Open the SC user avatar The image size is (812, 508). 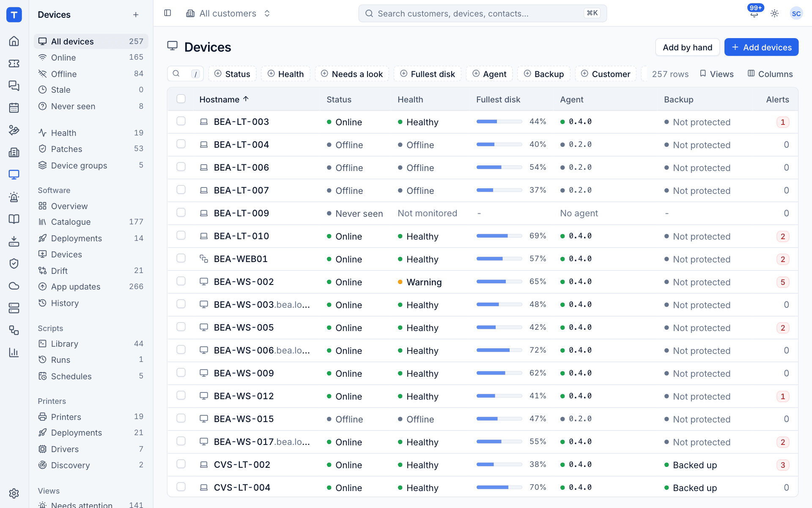796,13
